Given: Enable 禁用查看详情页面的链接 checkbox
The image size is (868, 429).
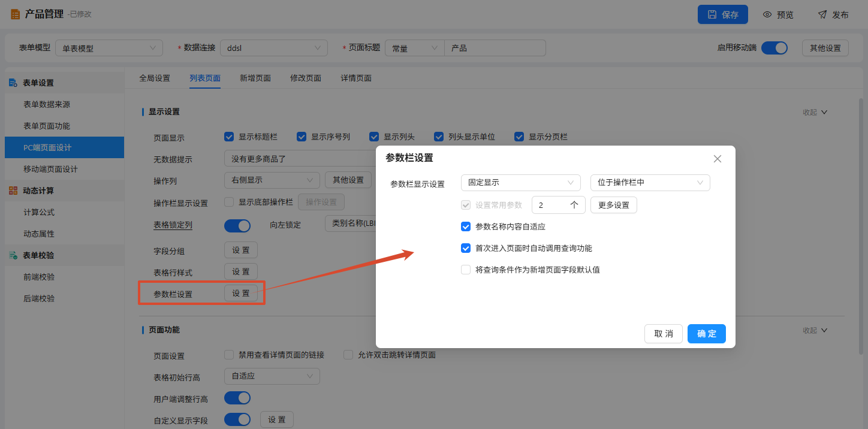Looking at the screenshot, I should [x=229, y=355].
